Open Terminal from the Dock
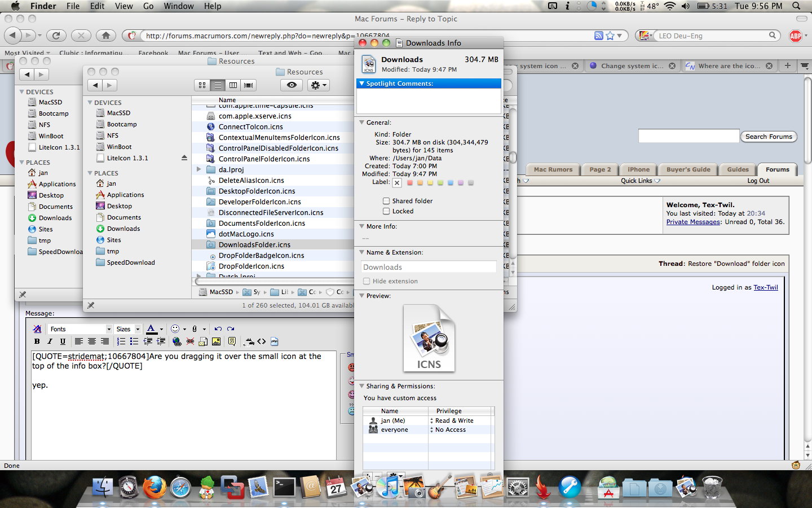Image resolution: width=812 pixels, height=508 pixels. point(284,487)
